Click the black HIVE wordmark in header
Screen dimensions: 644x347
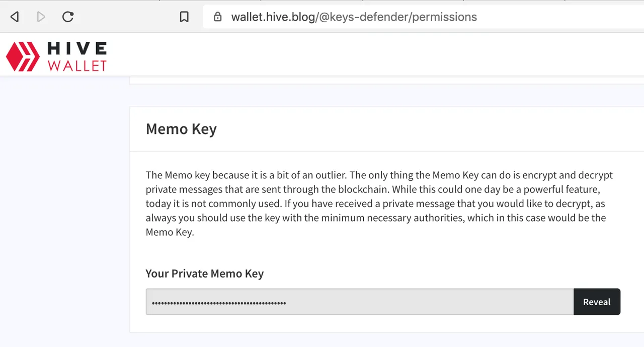point(77,48)
